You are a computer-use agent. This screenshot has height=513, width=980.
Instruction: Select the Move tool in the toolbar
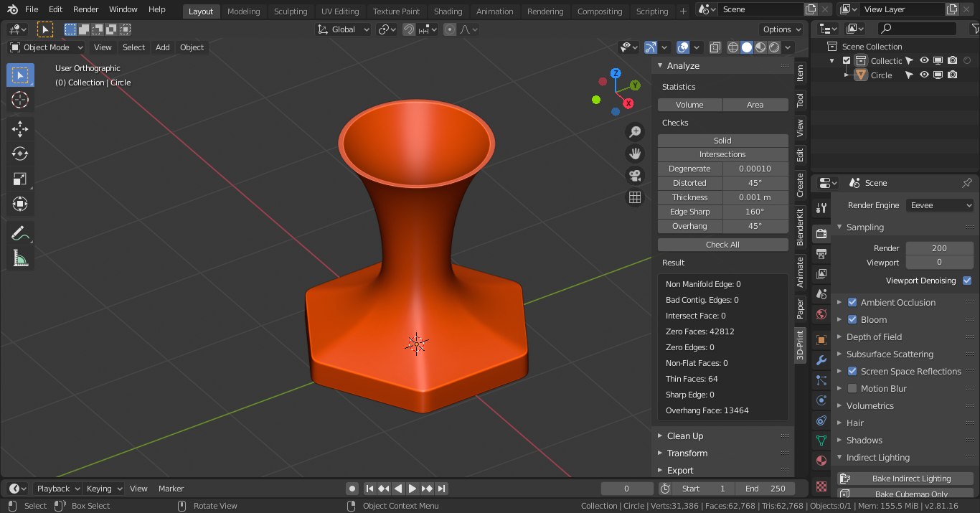pyautogui.click(x=20, y=128)
